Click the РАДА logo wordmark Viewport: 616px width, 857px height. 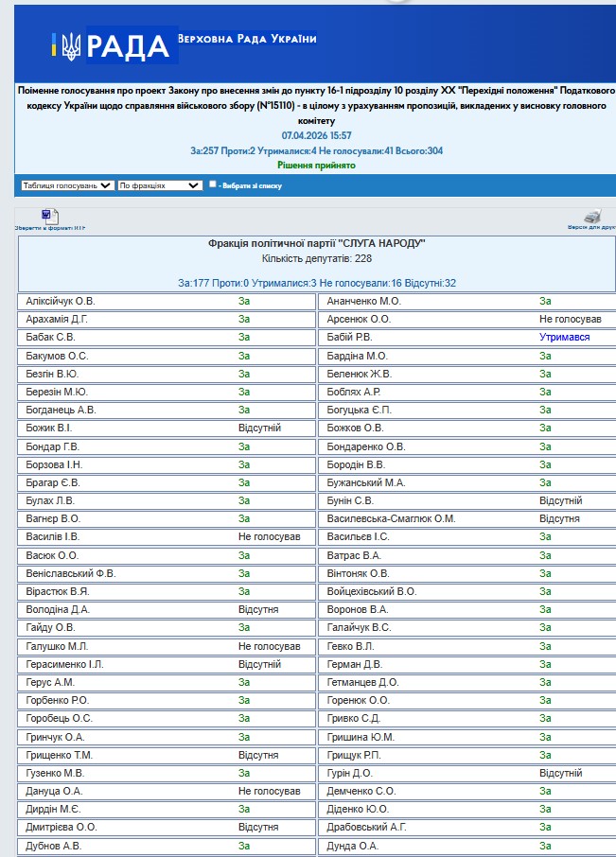tap(128, 46)
